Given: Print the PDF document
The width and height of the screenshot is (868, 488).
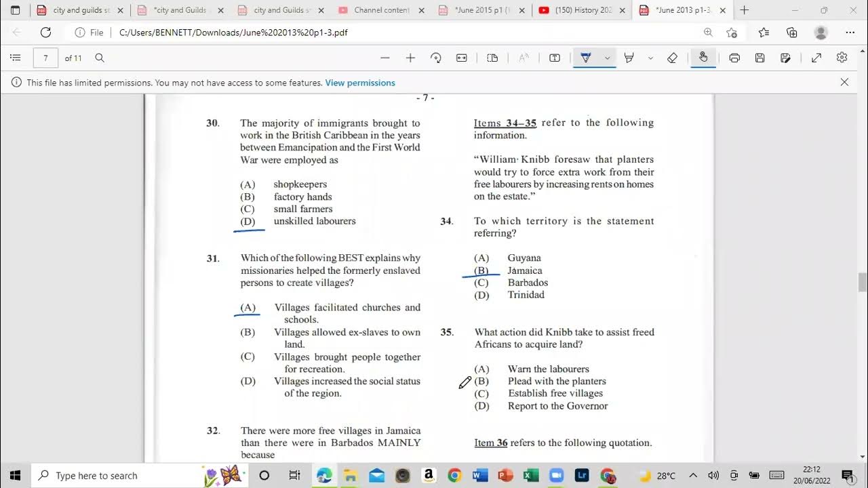Looking at the screenshot, I should click(734, 58).
